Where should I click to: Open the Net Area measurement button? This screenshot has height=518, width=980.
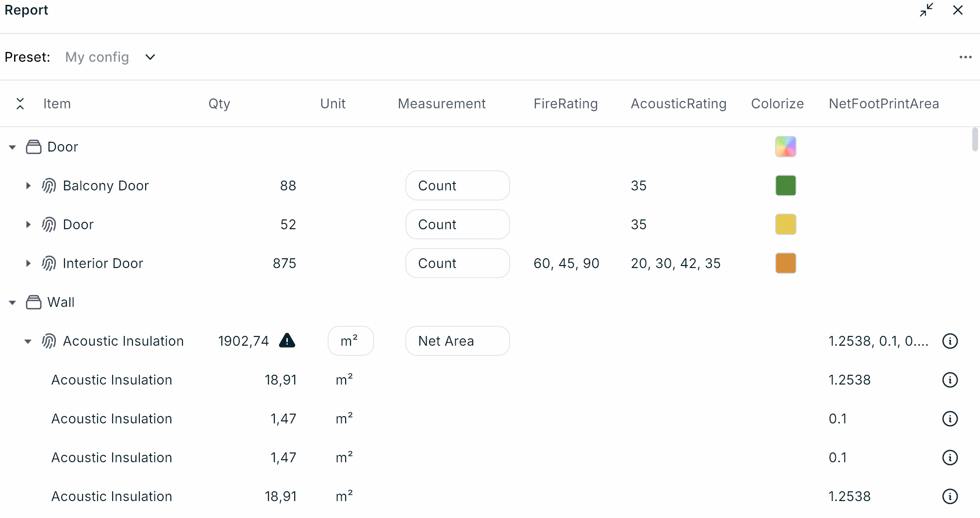(457, 341)
